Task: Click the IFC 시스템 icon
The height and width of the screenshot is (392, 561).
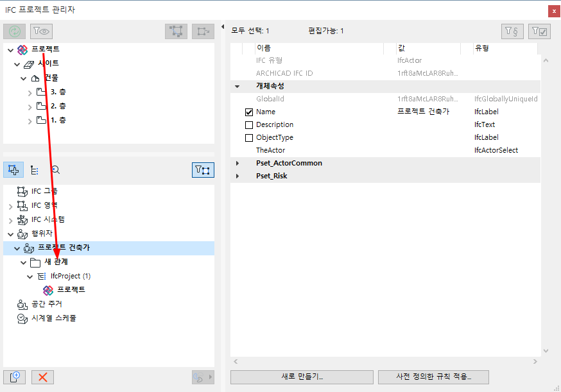Action: coord(22,219)
